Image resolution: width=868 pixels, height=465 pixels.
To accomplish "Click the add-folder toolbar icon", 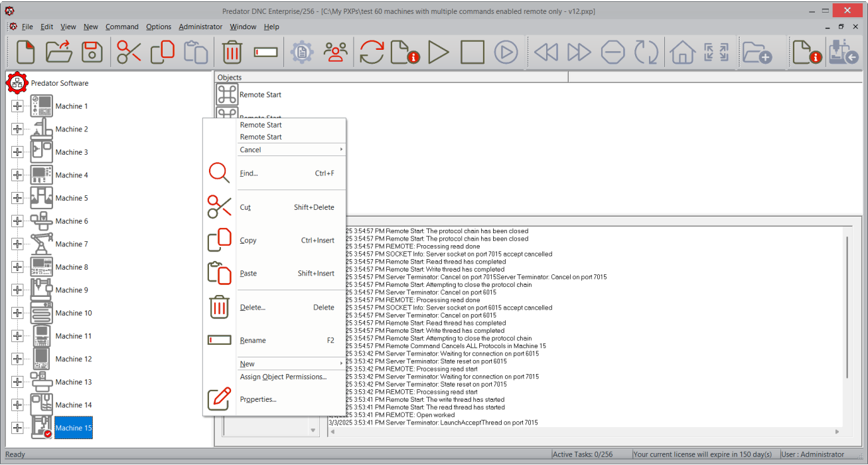I will coord(757,52).
